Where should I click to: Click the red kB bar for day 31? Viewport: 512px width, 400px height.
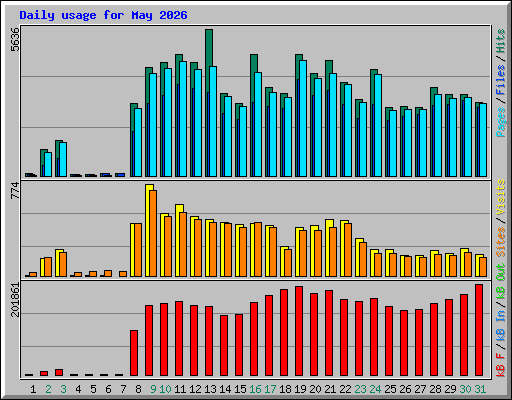point(479,330)
